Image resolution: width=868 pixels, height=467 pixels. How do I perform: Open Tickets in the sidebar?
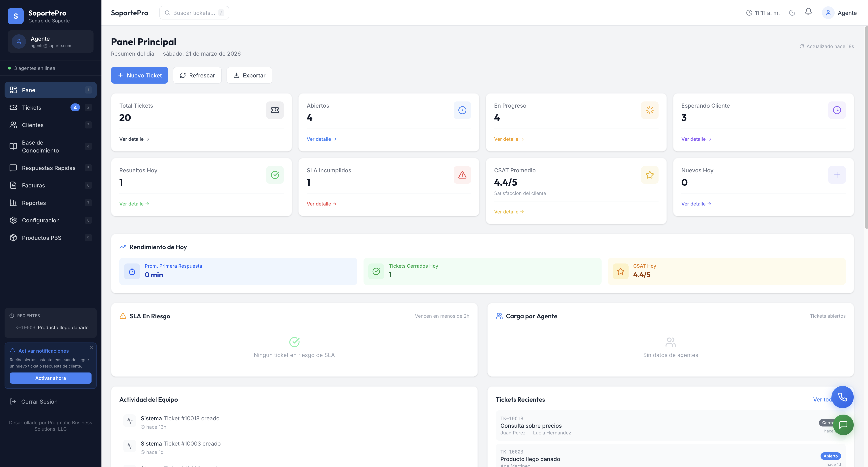pyautogui.click(x=32, y=107)
